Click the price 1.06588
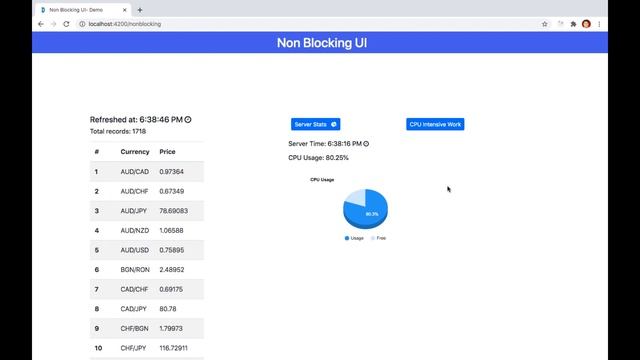Viewport: 640px width, 360px height. (x=171, y=230)
